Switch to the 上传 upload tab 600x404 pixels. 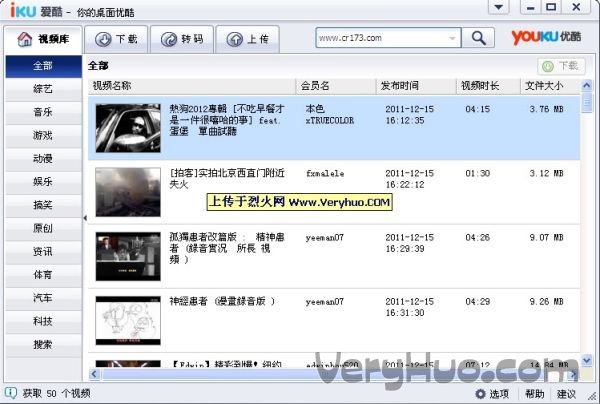pyautogui.click(x=247, y=39)
